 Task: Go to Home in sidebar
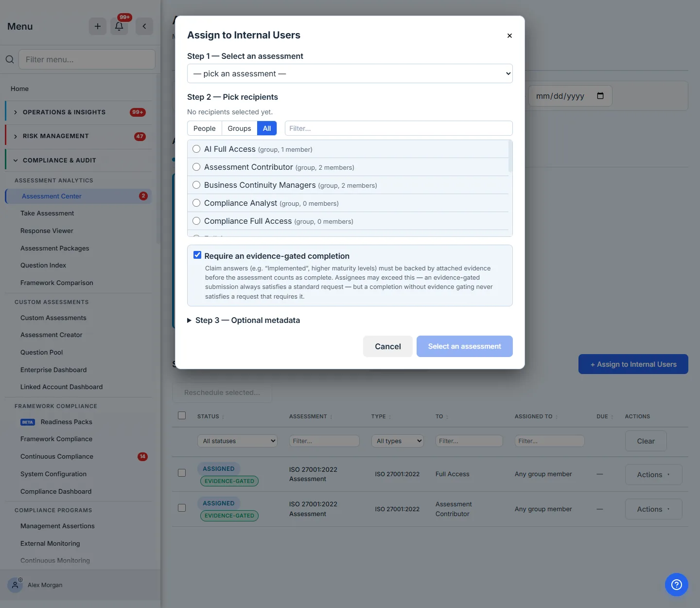click(x=20, y=89)
